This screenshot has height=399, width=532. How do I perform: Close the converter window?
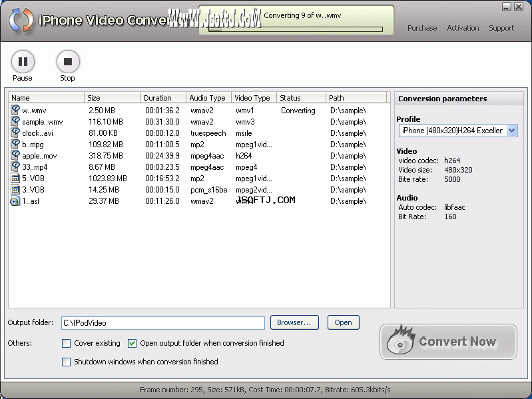pyautogui.click(x=519, y=7)
